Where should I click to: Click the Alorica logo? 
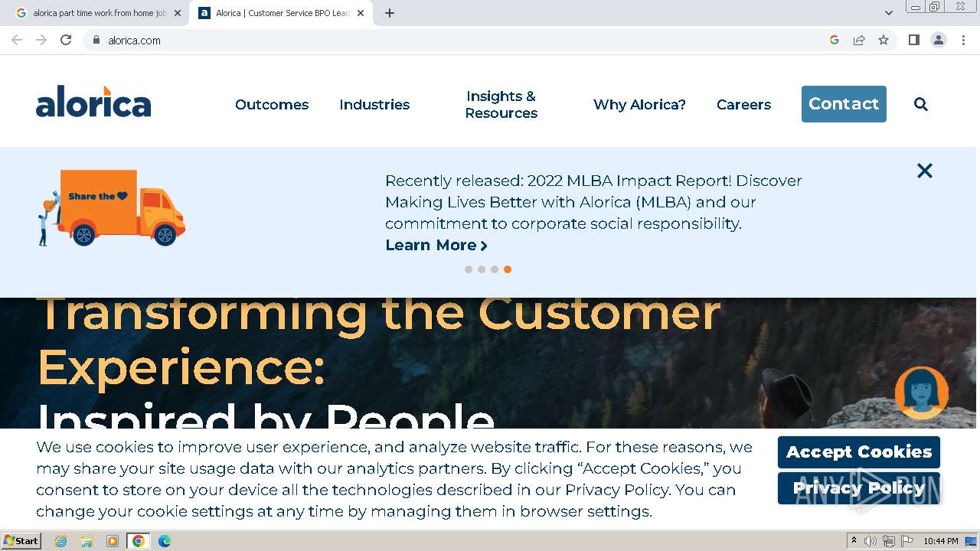93,102
